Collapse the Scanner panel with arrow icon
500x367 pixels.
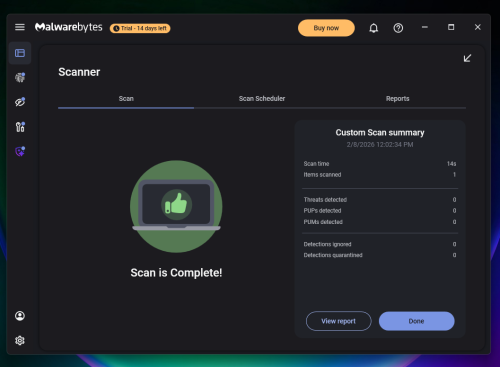pos(467,58)
